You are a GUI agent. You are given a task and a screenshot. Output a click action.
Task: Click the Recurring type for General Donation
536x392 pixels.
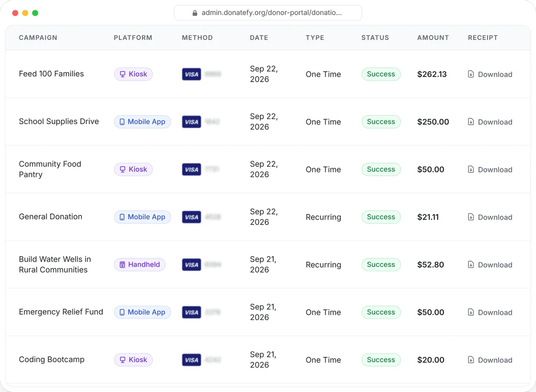click(x=324, y=217)
